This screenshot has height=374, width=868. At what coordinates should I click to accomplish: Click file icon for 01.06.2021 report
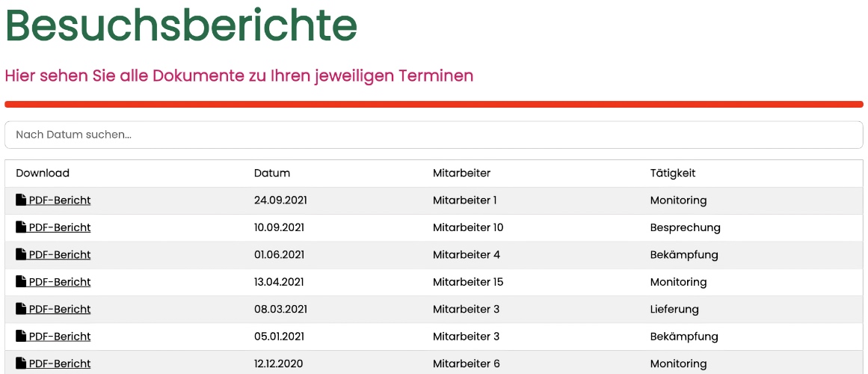pyautogui.click(x=21, y=254)
